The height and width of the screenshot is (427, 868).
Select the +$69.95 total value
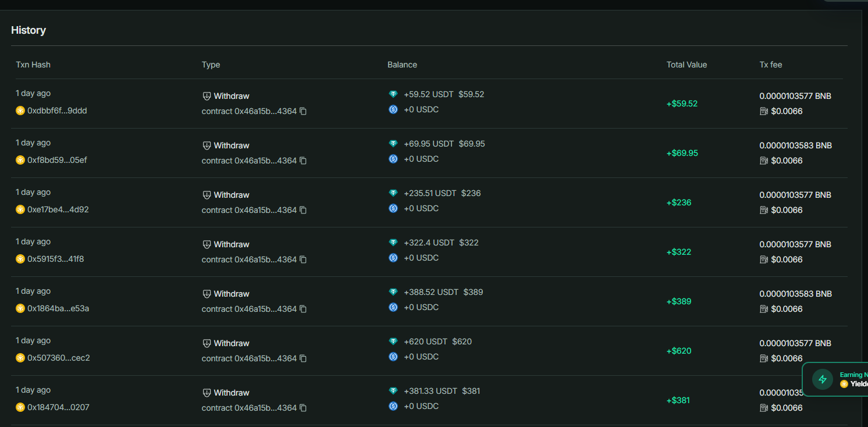pyautogui.click(x=682, y=153)
